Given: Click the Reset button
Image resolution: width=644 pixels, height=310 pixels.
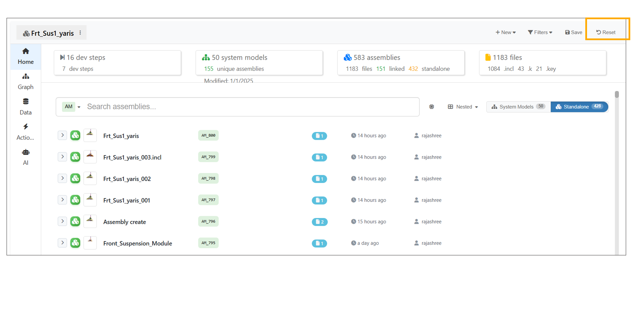Looking at the screenshot, I should tap(606, 32).
